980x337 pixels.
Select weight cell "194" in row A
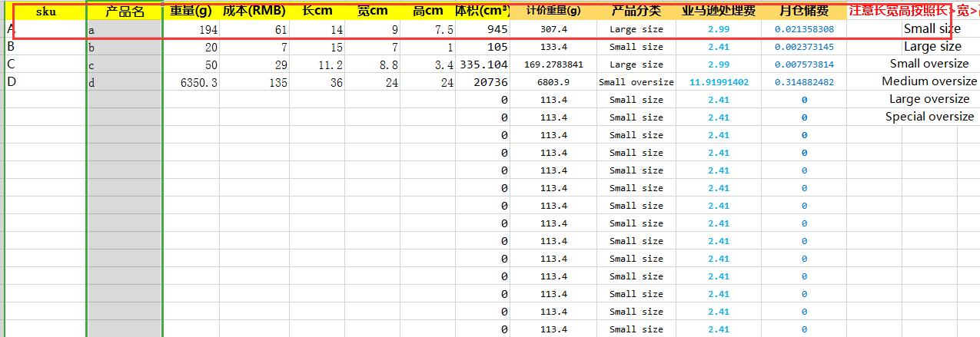191,30
